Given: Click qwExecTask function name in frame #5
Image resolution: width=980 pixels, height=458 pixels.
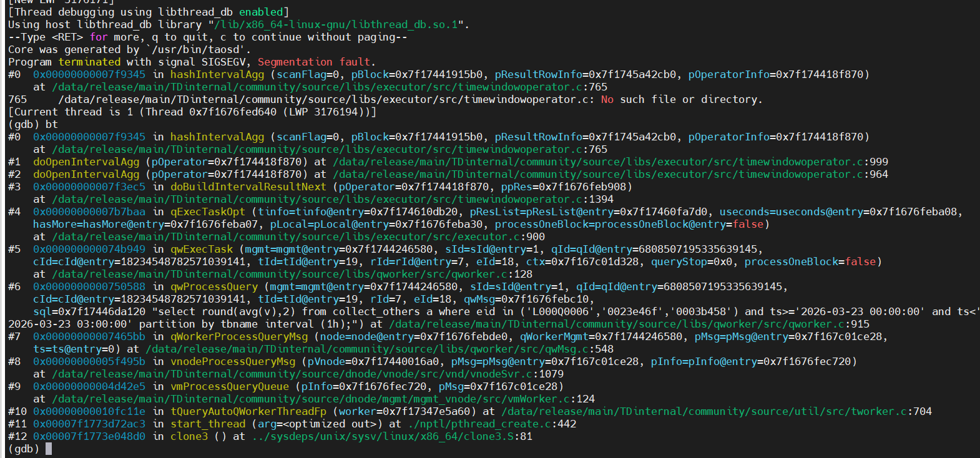Looking at the screenshot, I should click(x=201, y=249).
